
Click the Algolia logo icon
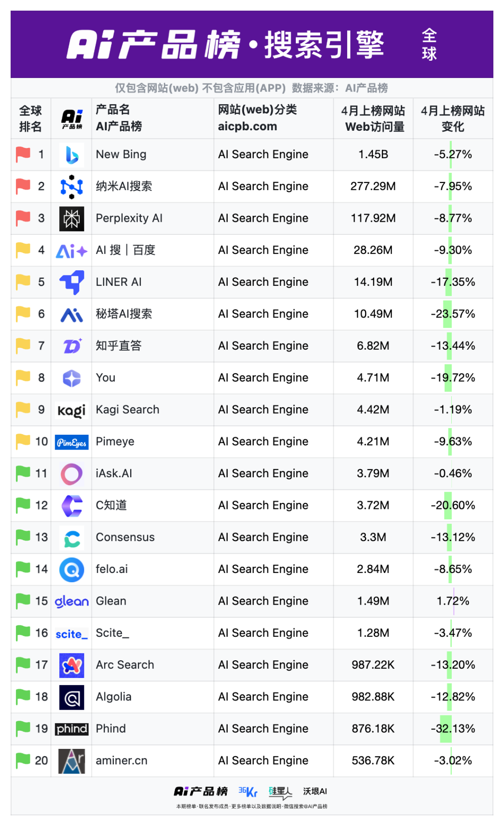[x=72, y=698]
